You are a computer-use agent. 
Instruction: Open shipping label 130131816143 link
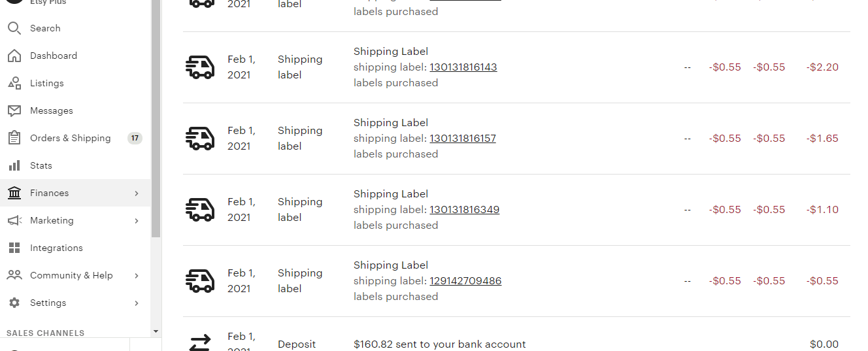tap(463, 67)
